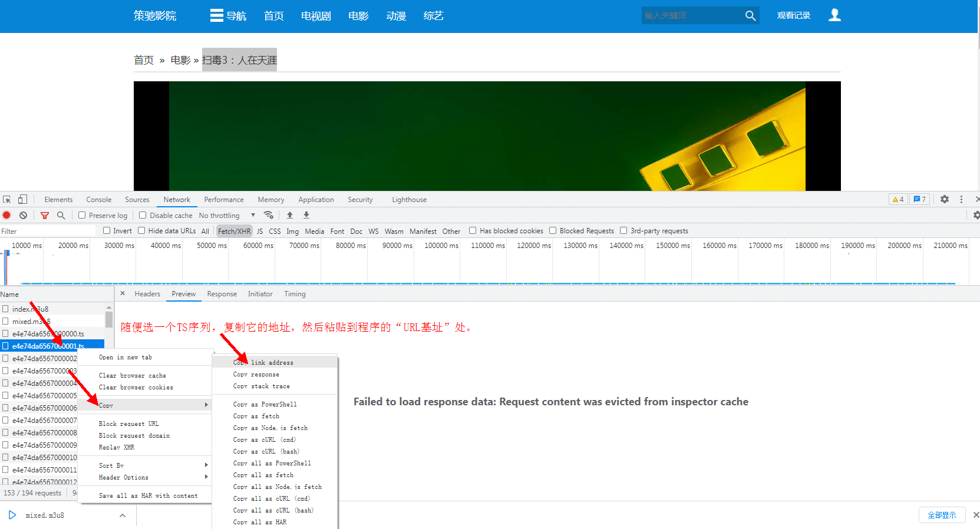Toggle the network filter funnel icon
This screenshot has width=980, height=529.
tap(45, 216)
